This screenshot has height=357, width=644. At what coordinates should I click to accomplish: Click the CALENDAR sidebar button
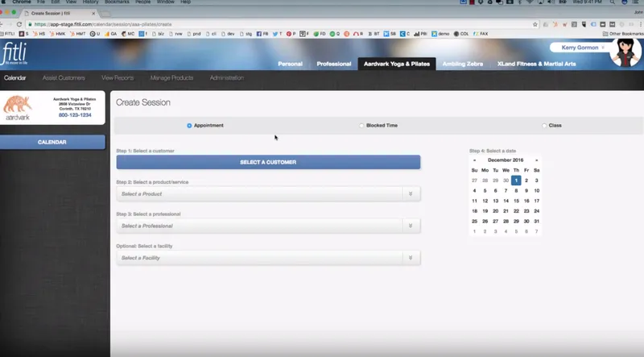click(x=52, y=142)
